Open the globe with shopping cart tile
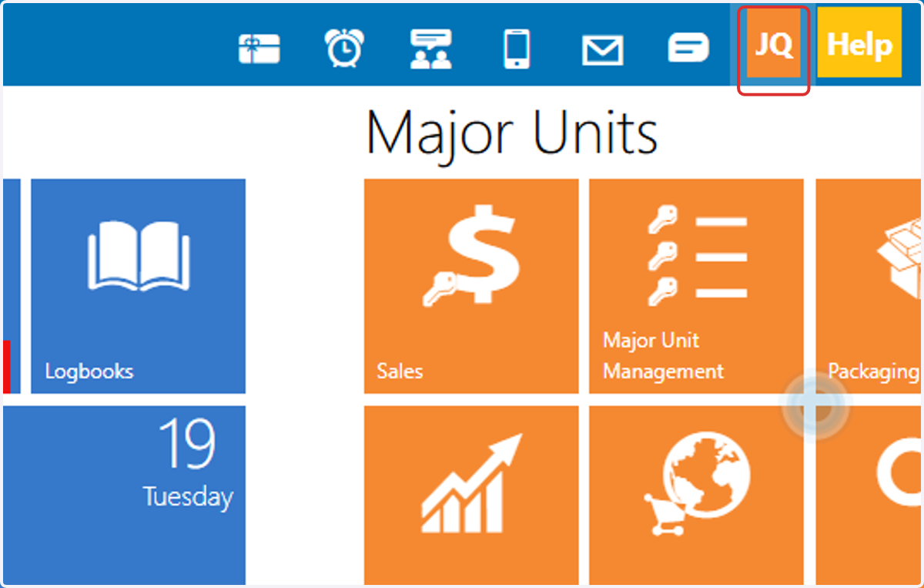The width and height of the screenshot is (924, 588). click(696, 495)
